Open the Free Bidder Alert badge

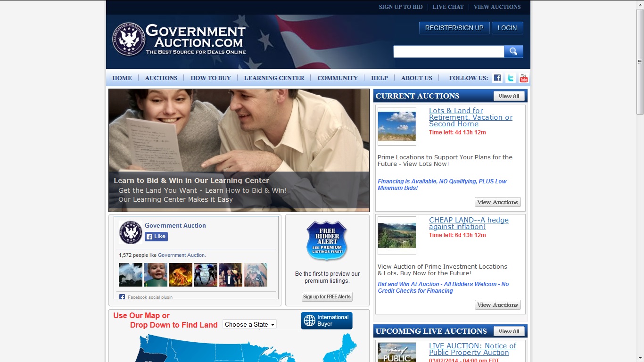pyautogui.click(x=327, y=240)
